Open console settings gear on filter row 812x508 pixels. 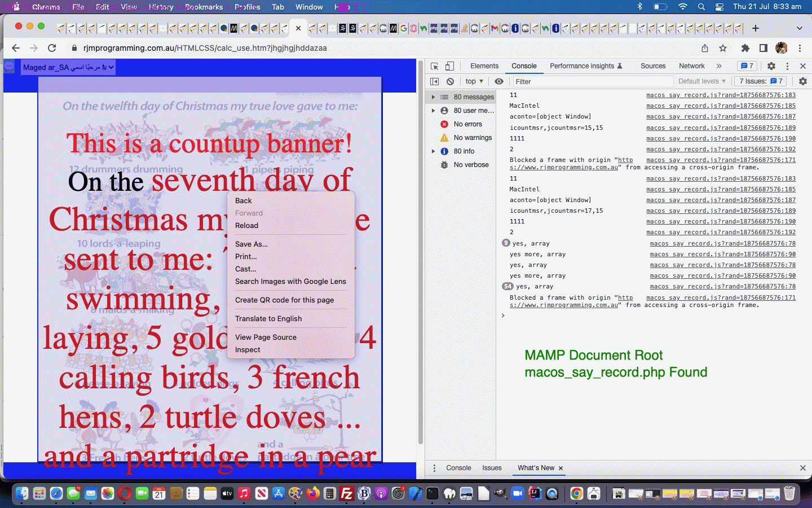click(x=802, y=81)
